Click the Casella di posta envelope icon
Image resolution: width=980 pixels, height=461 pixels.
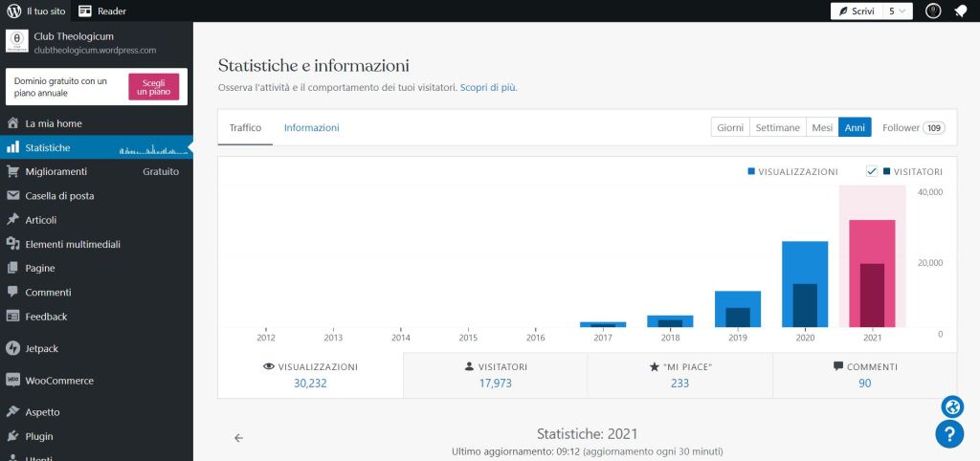[x=13, y=196]
